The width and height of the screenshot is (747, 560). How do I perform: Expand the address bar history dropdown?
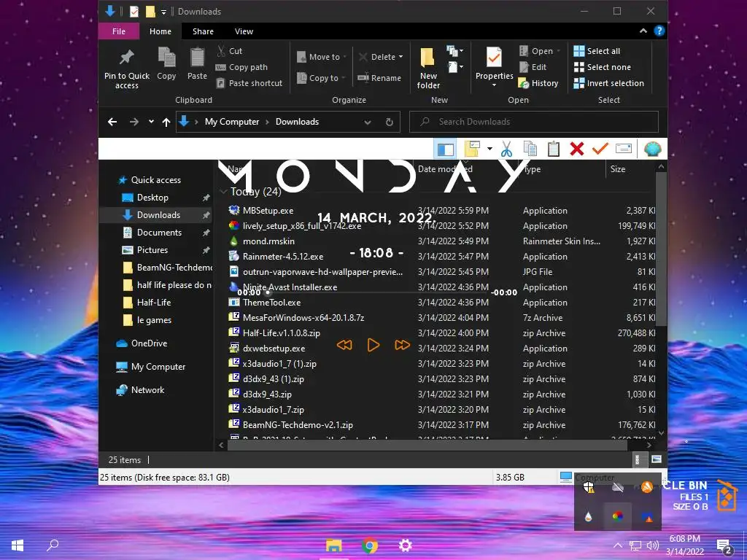click(x=368, y=122)
